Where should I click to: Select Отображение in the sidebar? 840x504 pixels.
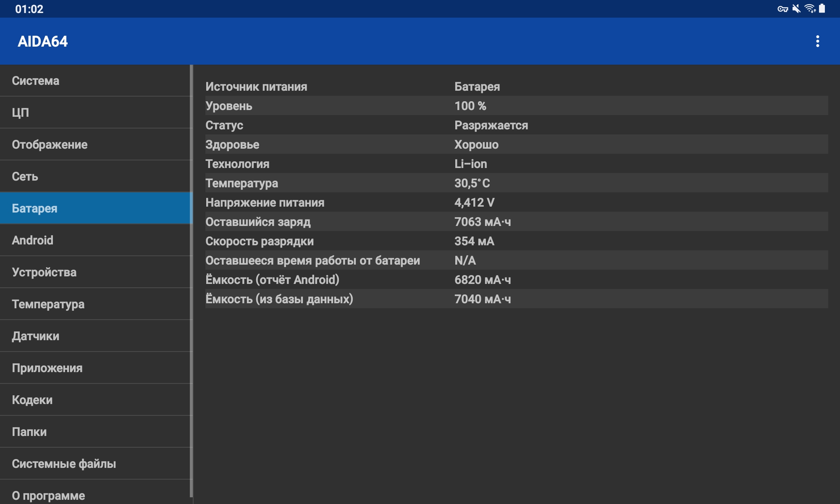click(x=96, y=144)
